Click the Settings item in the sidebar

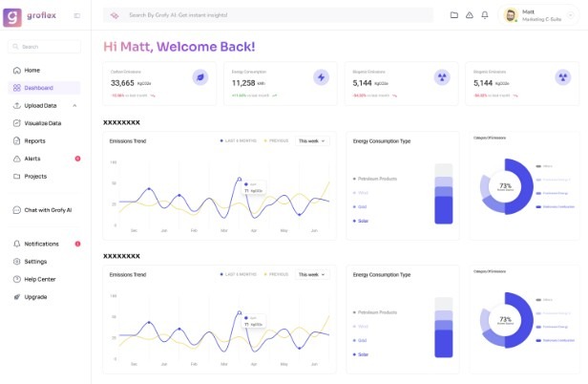tap(35, 262)
